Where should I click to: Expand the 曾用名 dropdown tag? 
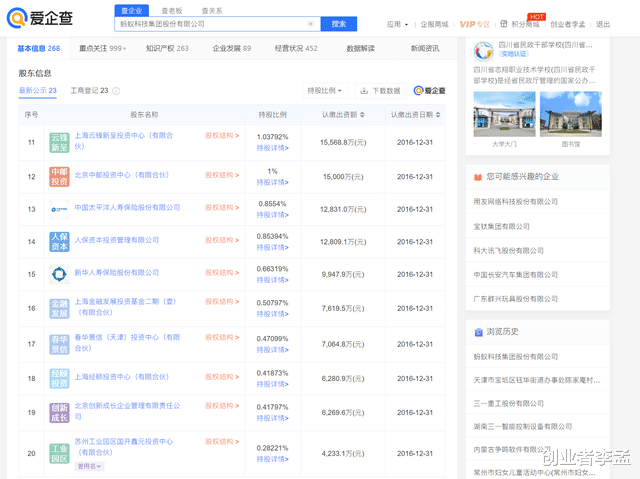89,466
